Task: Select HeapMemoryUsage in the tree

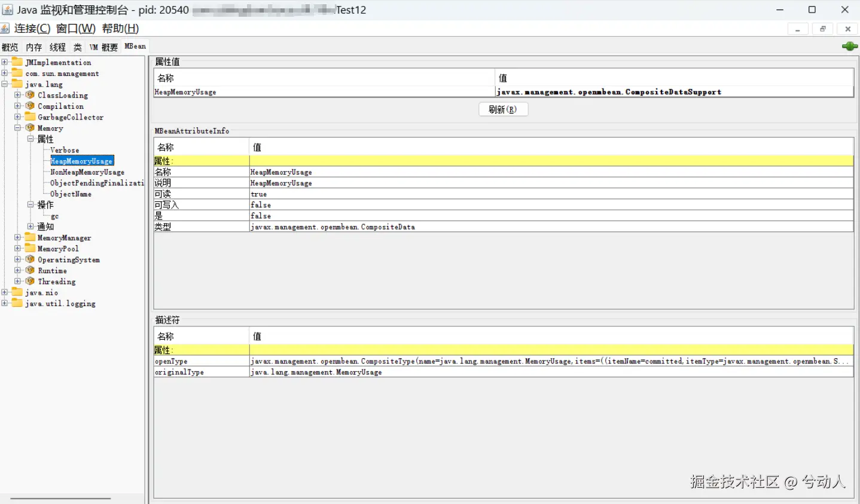Action: click(x=82, y=161)
